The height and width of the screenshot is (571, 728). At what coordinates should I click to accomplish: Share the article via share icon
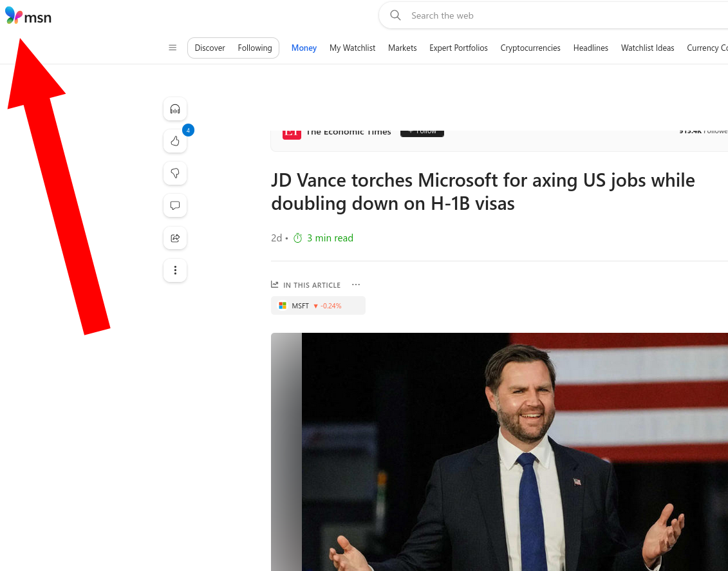175,238
